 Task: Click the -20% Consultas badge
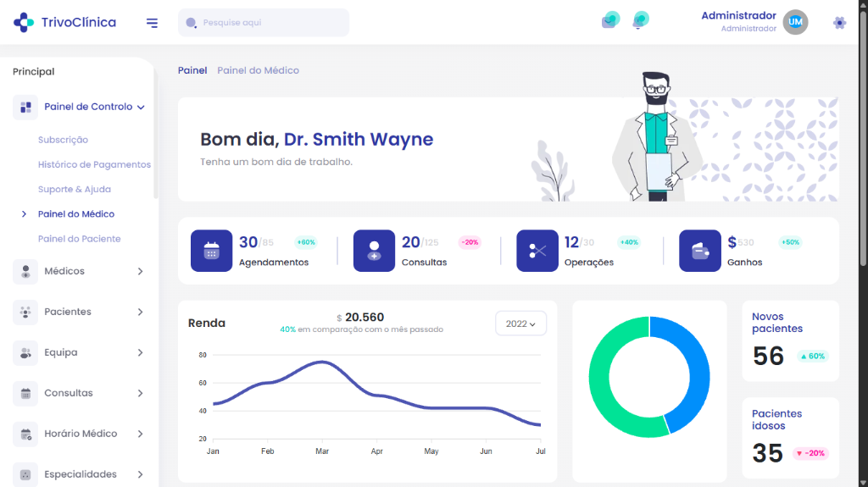(470, 242)
